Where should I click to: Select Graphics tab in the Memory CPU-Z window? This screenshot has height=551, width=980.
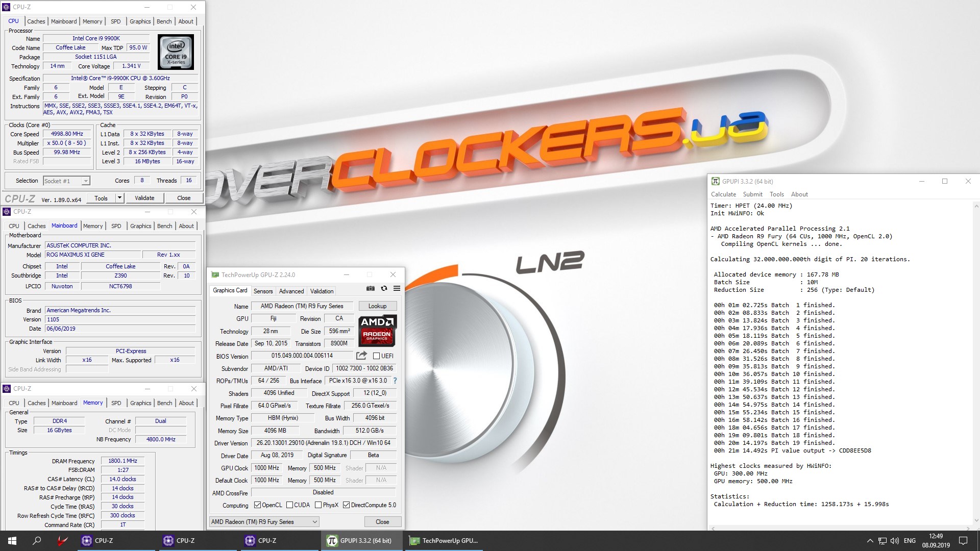pyautogui.click(x=141, y=403)
